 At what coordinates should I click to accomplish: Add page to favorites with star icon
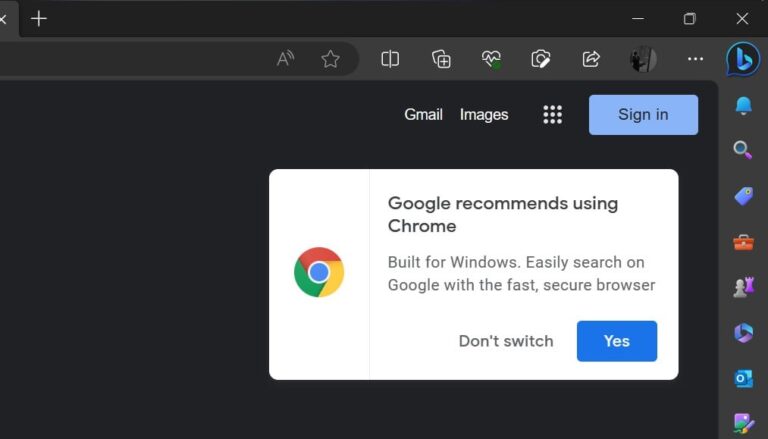coord(330,59)
